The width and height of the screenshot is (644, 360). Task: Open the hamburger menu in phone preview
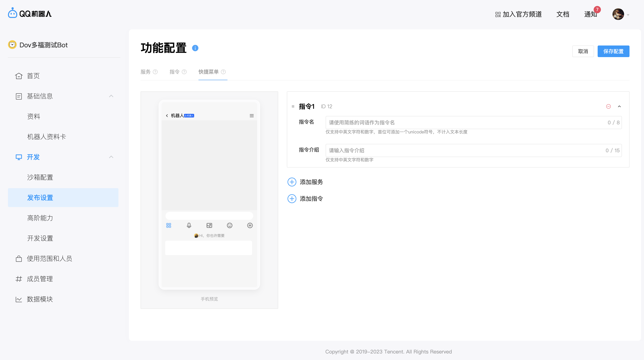tap(252, 115)
